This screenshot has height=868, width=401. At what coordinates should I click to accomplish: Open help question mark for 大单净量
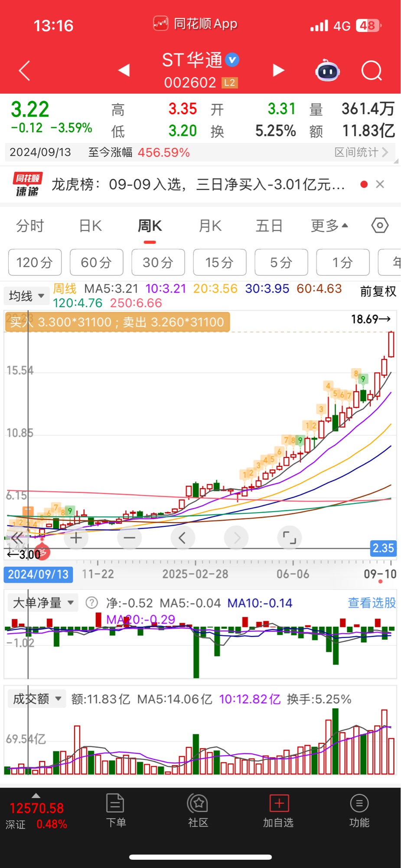pyautogui.click(x=92, y=603)
